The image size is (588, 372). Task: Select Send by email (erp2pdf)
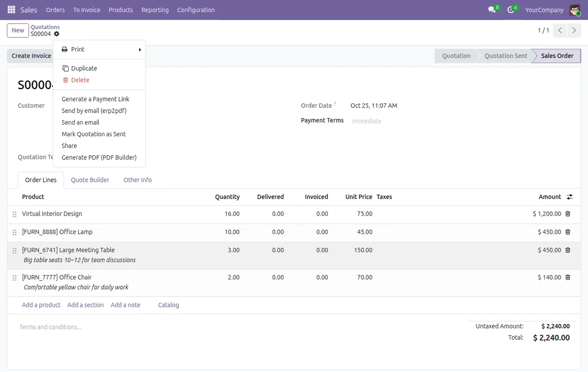point(99,111)
